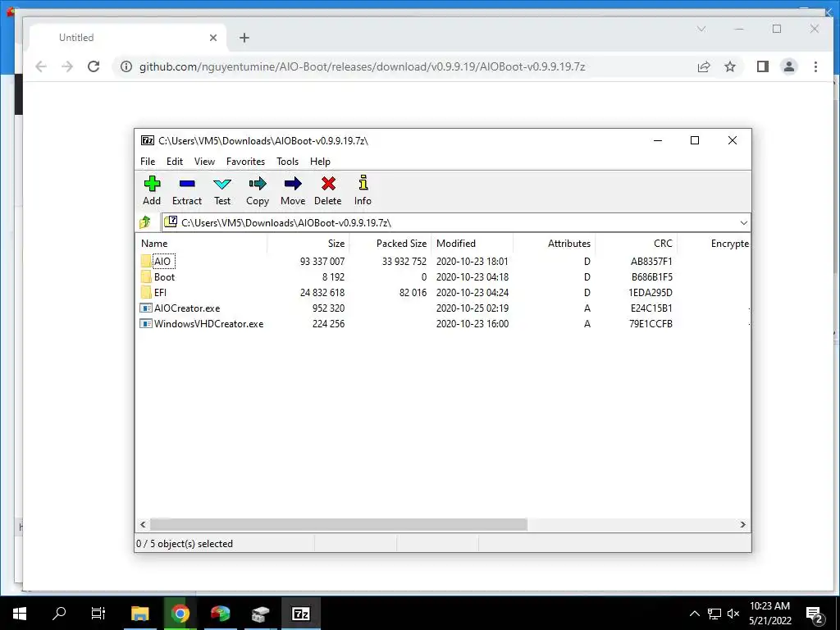Open the Favorites menu
Screen dimensions: 840x630
(x=245, y=162)
